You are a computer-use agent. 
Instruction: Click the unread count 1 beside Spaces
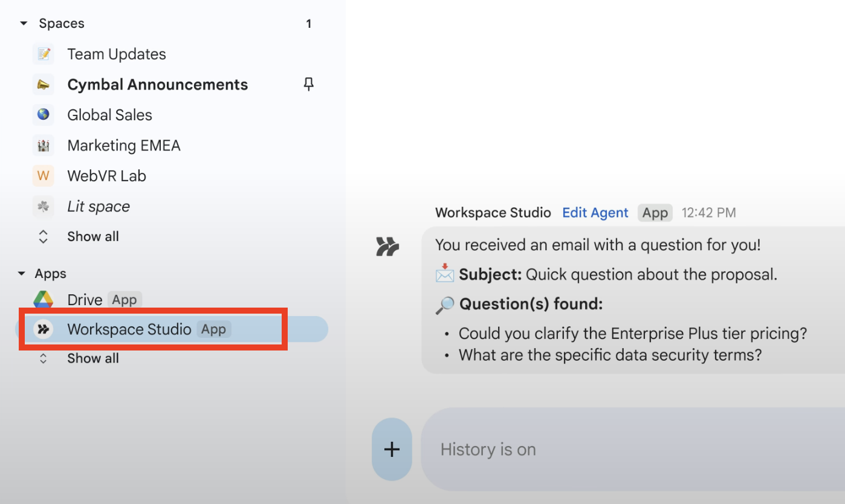pos(309,24)
